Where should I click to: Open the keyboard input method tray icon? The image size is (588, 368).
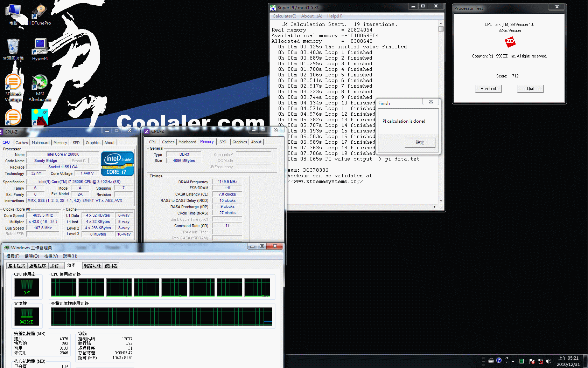[x=491, y=361]
